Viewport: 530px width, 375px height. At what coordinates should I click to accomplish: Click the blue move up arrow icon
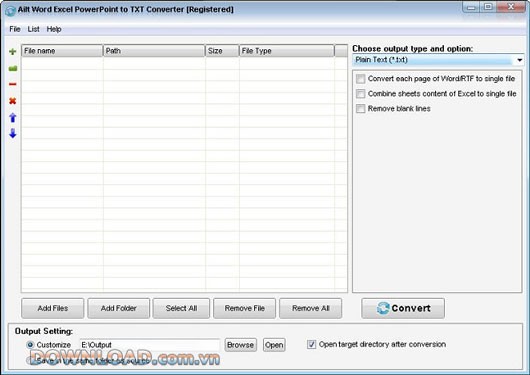pos(13,117)
